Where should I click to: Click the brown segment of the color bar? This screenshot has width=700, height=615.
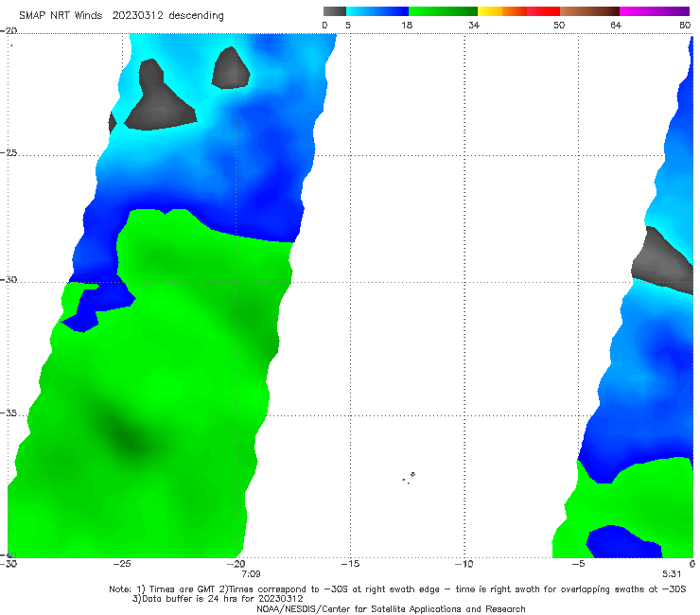point(589,11)
